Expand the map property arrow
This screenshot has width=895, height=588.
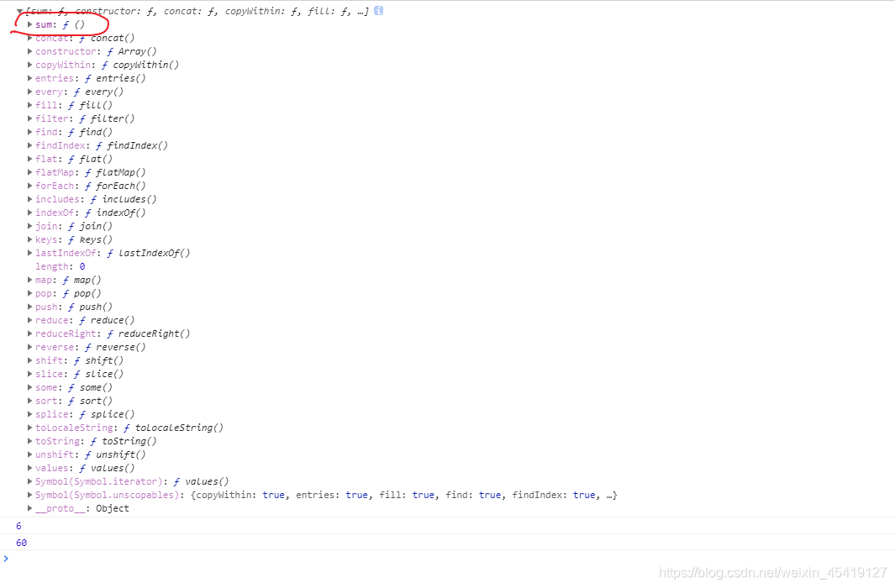coord(29,280)
